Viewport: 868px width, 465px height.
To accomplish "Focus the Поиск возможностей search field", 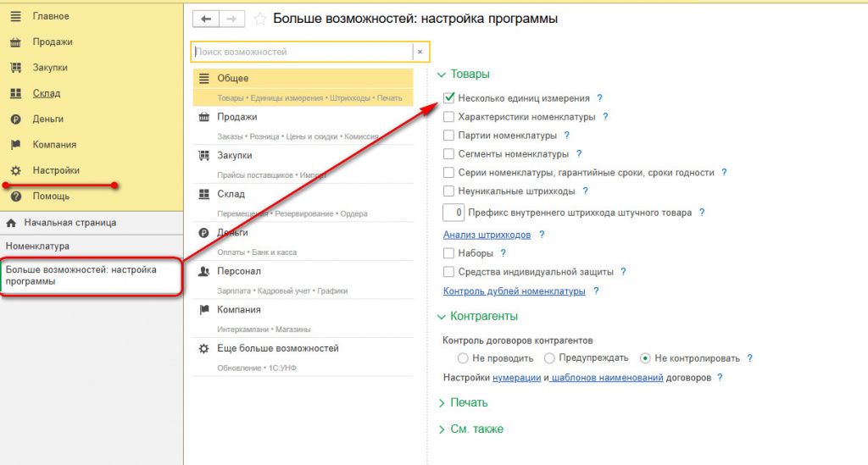I will 303,52.
